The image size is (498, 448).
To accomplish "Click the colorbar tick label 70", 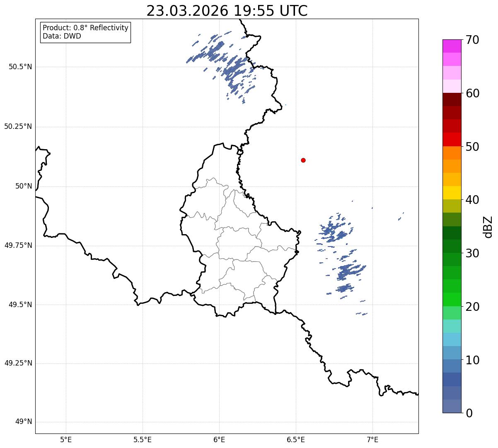I will (472, 40).
